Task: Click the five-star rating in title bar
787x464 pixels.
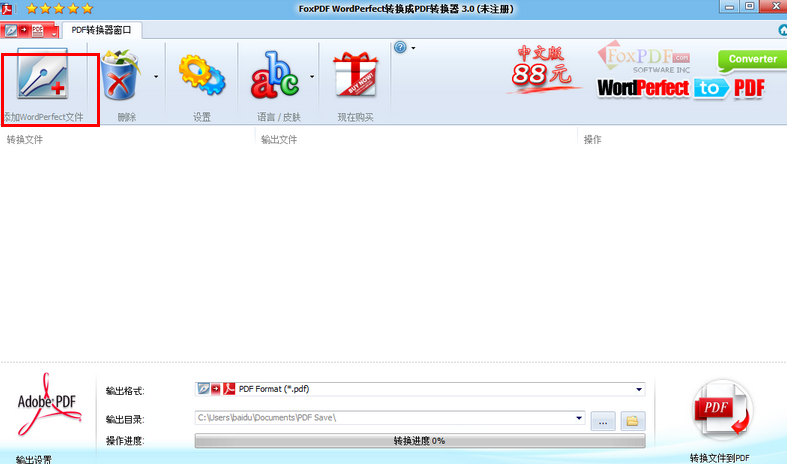Action: pos(59,9)
